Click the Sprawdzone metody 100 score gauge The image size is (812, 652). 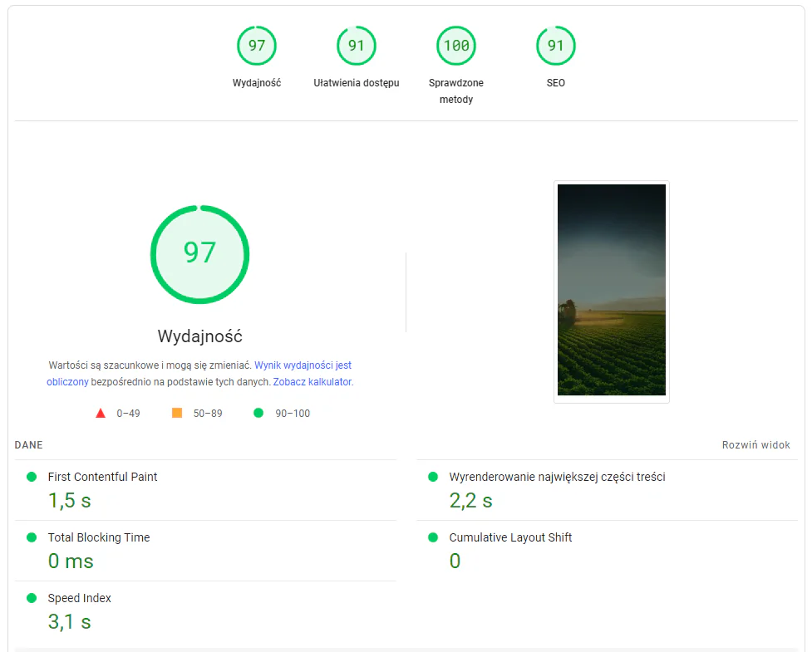pos(456,46)
